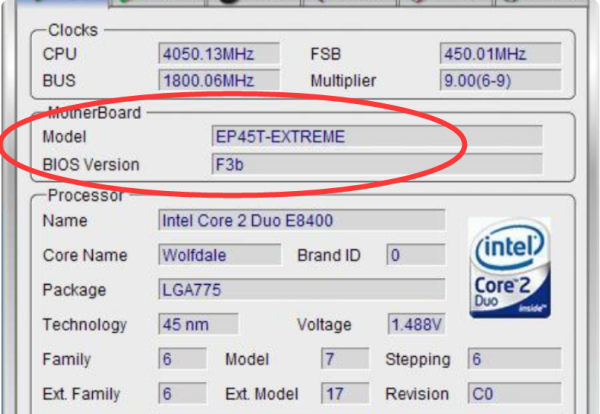The width and height of the screenshot is (600, 414).
Task: Click the BIOS Version field F3b
Action: point(377,164)
